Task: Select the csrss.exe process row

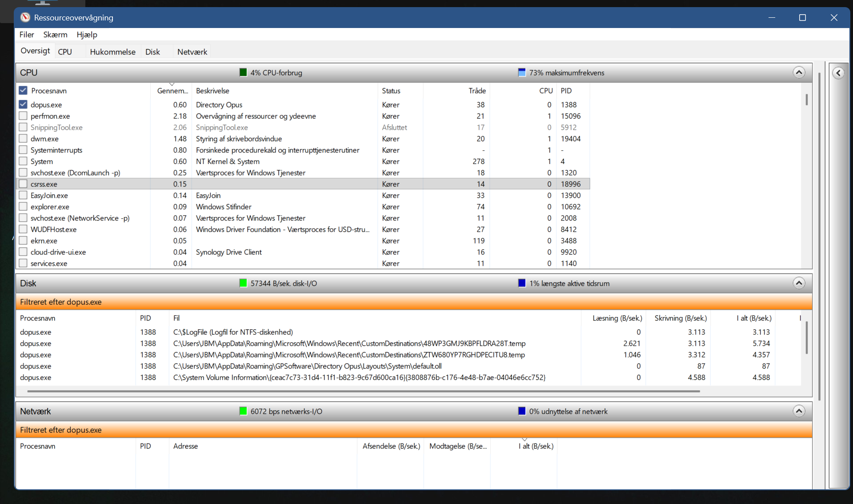Action: 267,184
